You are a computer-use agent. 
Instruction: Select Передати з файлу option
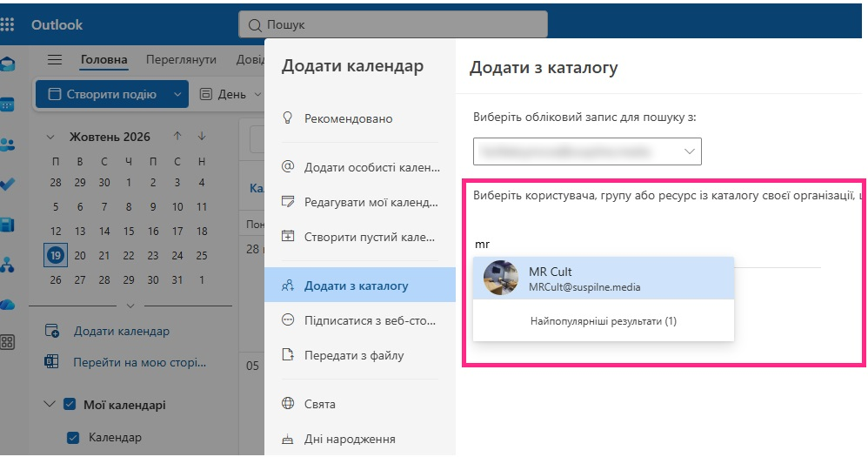pos(360,355)
